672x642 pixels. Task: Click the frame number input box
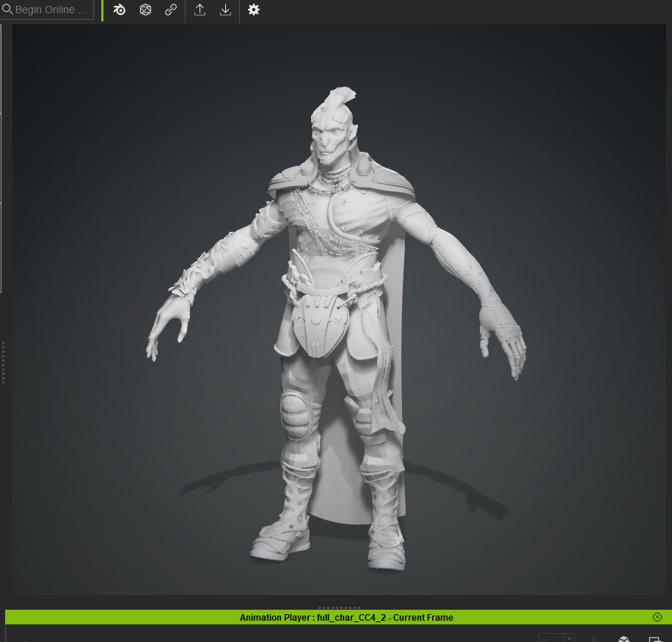[552, 638]
